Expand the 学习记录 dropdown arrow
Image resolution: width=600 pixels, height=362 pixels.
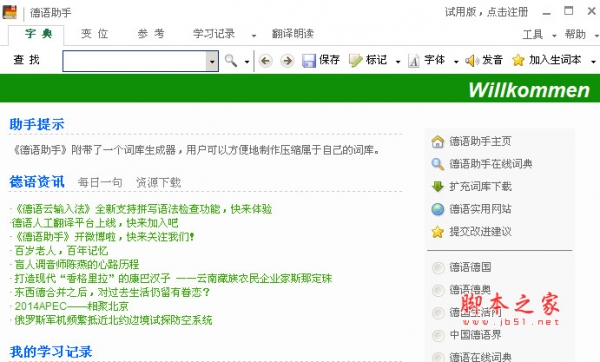(254, 36)
